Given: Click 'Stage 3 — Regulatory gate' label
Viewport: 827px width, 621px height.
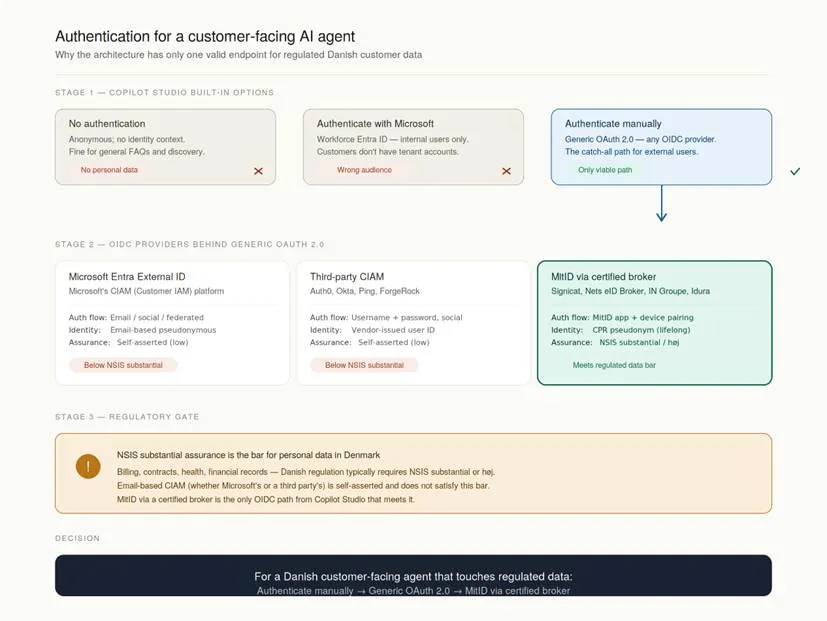Looking at the screenshot, I should [127, 417].
